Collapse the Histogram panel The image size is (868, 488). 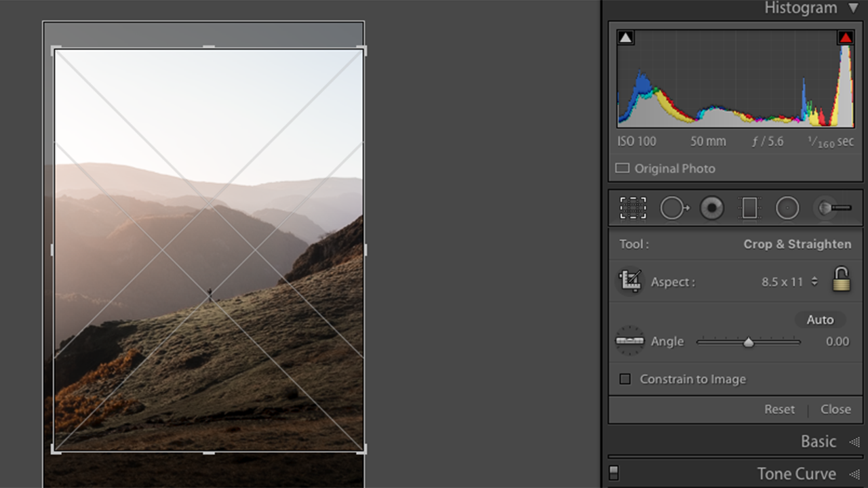(852, 9)
